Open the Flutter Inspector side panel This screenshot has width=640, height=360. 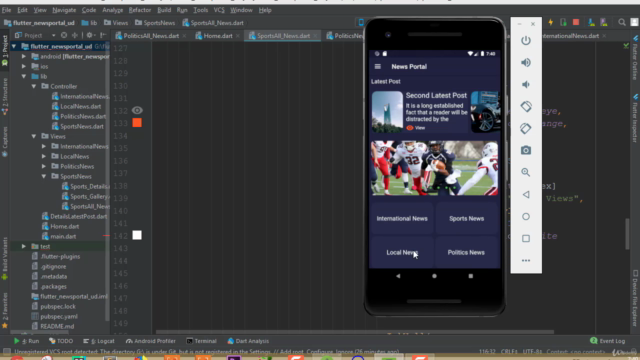pos(635,118)
